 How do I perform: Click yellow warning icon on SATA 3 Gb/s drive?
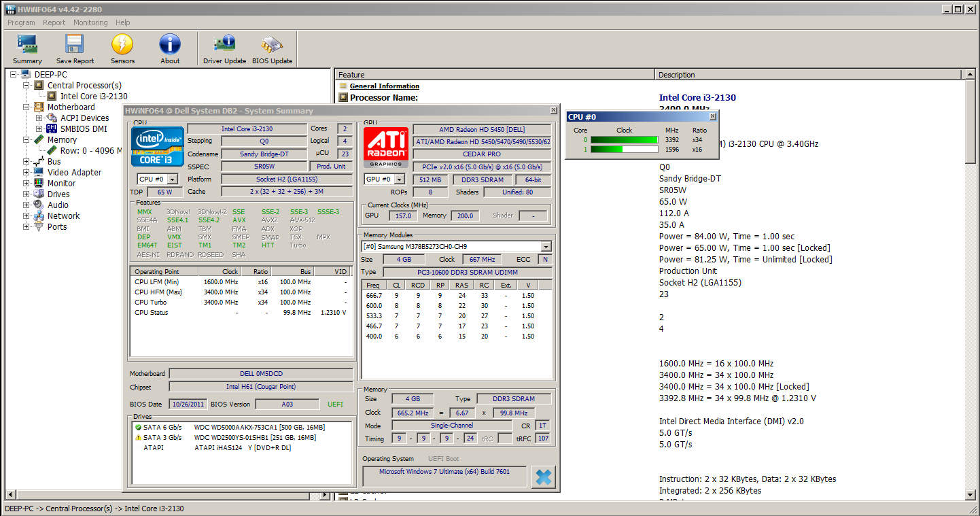[138, 438]
